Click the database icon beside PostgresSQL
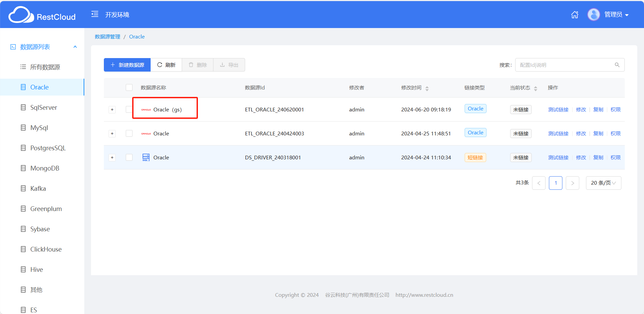 pos(23,148)
